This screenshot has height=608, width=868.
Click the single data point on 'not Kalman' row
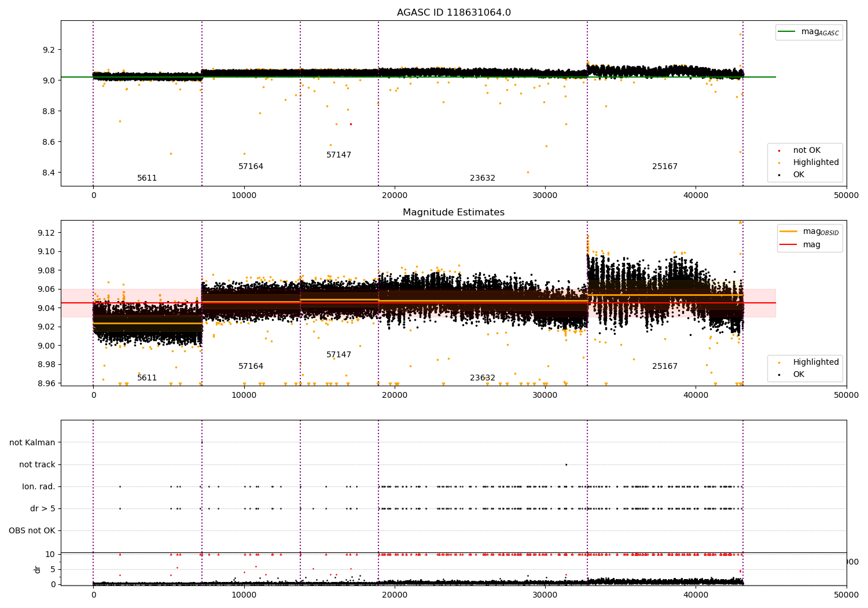pos(202,442)
